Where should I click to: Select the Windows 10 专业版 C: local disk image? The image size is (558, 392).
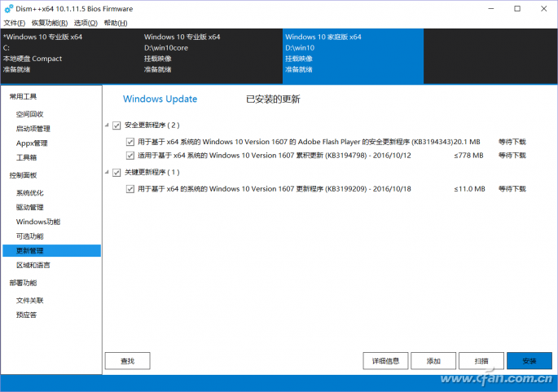[71, 56]
